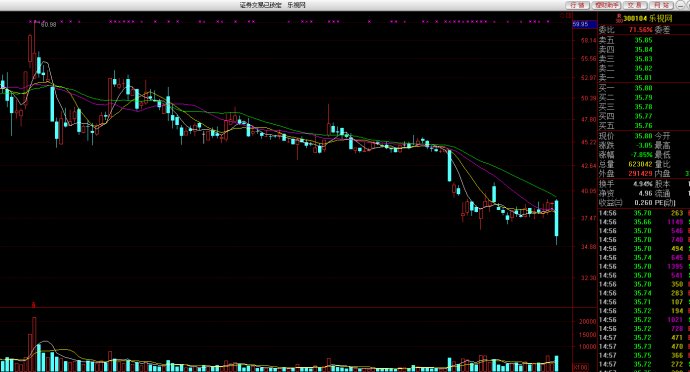The height and width of the screenshot is (372, 690).
Task: Open the 交易 trading button
Action: (x=635, y=5)
